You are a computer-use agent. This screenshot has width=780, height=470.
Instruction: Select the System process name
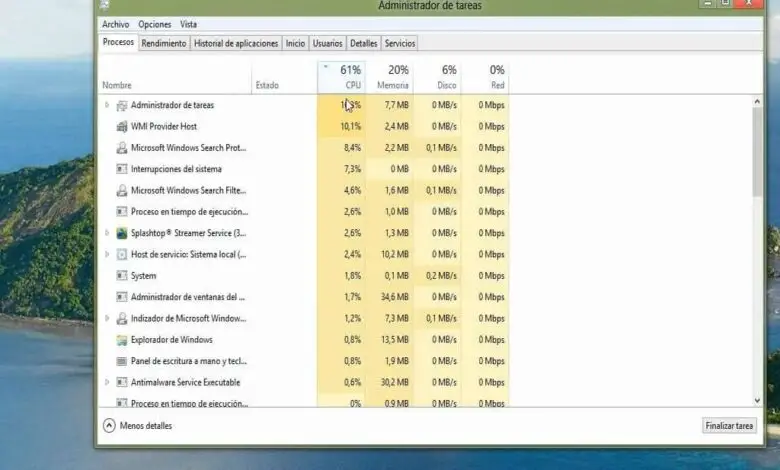click(143, 276)
